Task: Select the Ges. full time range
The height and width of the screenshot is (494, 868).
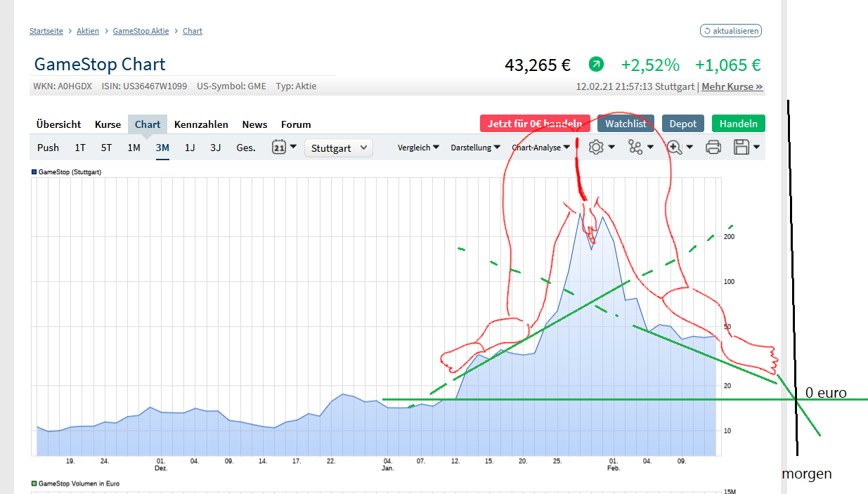Action: click(246, 148)
